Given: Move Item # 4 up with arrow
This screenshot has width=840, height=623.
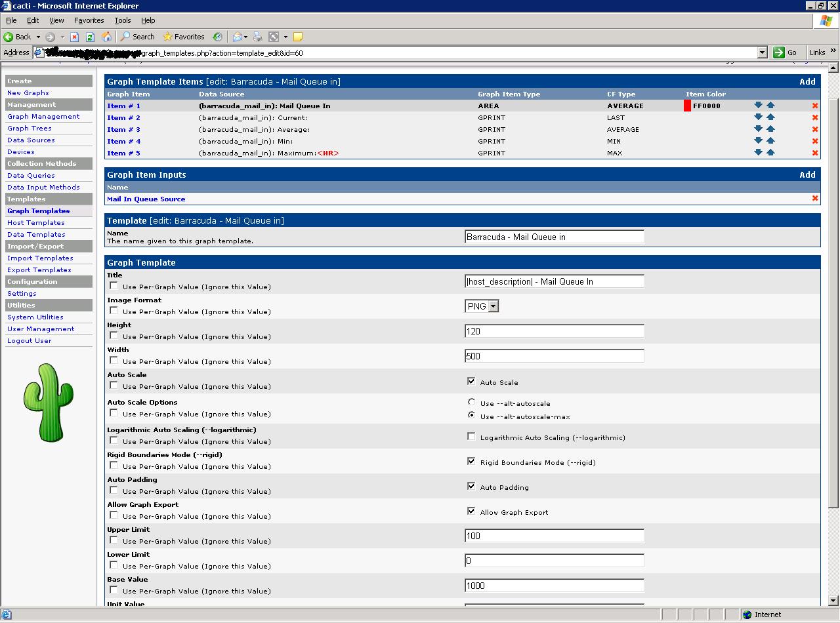Looking at the screenshot, I should [x=770, y=140].
